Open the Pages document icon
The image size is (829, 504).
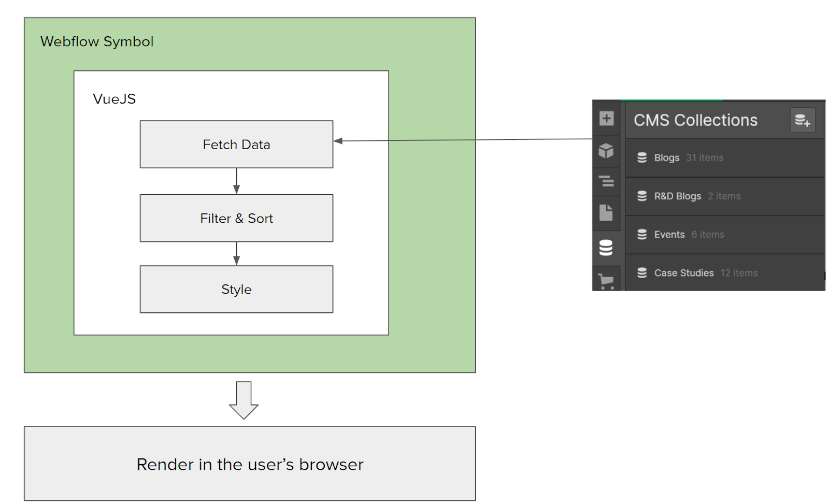point(606,212)
